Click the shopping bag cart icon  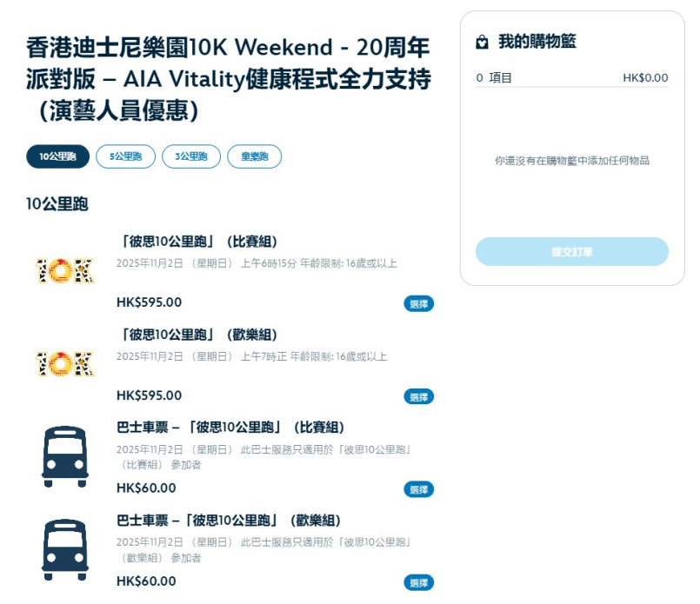pyautogui.click(x=482, y=43)
